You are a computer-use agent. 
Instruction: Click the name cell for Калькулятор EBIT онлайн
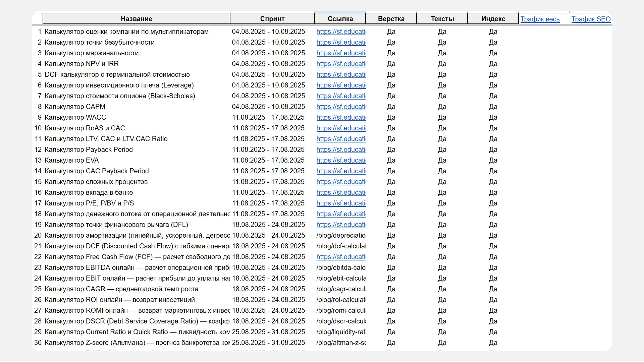(137, 278)
